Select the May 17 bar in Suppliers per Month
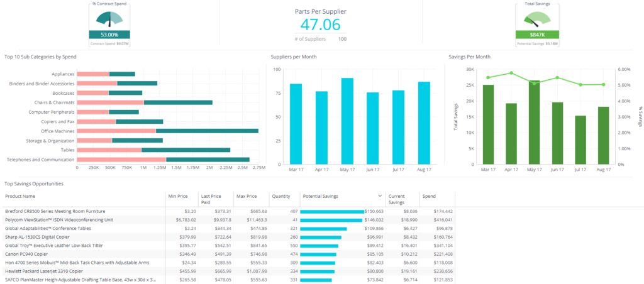This screenshot has width=644, height=284. click(x=347, y=121)
